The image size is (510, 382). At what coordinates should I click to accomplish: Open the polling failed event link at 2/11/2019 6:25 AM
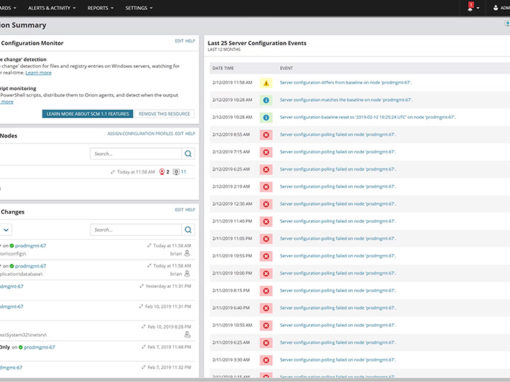[337, 342]
